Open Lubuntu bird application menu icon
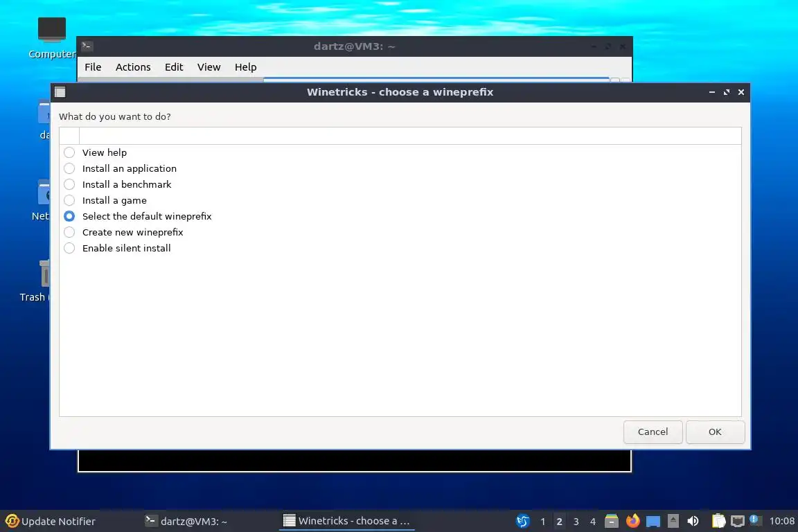798x532 pixels. [523, 521]
